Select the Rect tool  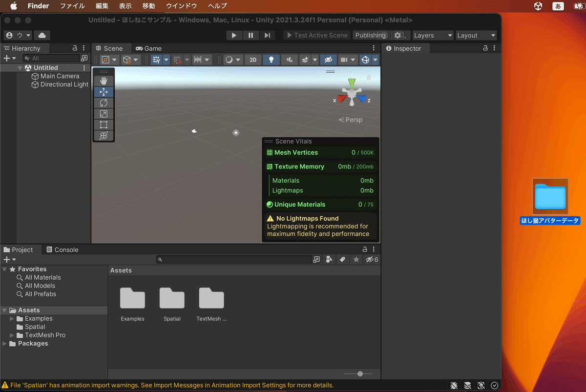tap(104, 124)
